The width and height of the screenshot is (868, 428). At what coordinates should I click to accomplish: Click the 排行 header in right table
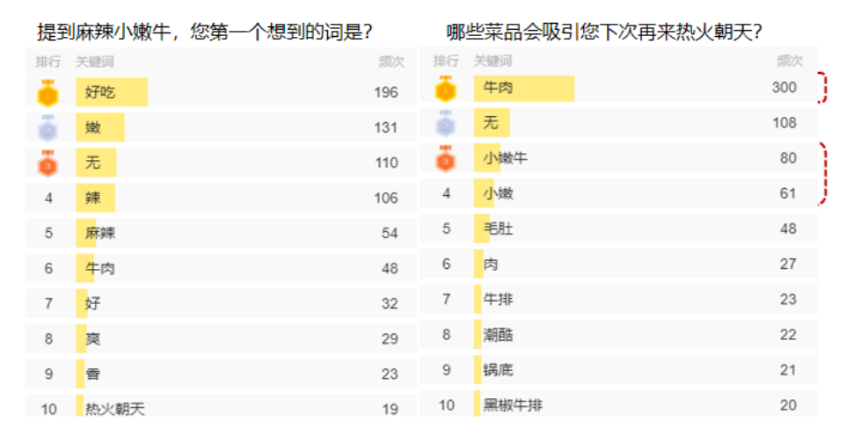[x=446, y=61]
